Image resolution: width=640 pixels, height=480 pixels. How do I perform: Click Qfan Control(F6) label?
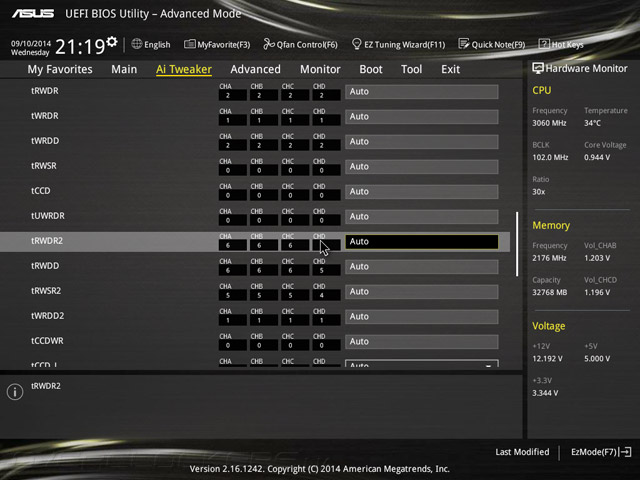(307, 44)
